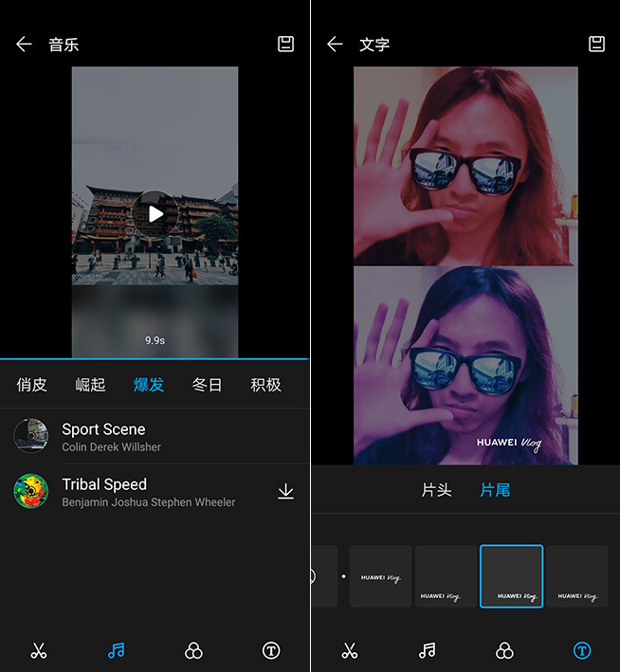Select the 冬日 music category
The width and height of the screenshot is (620, 672).
coord(207,385)
